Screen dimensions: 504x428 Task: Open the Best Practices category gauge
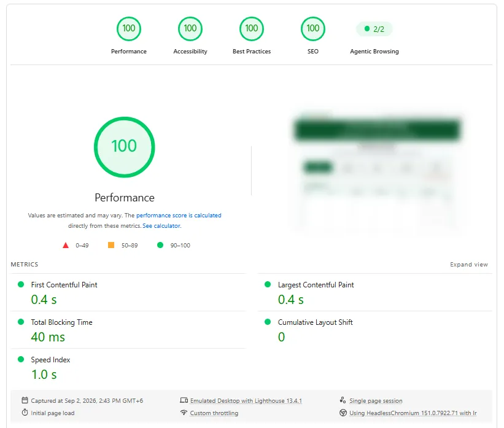252,36
